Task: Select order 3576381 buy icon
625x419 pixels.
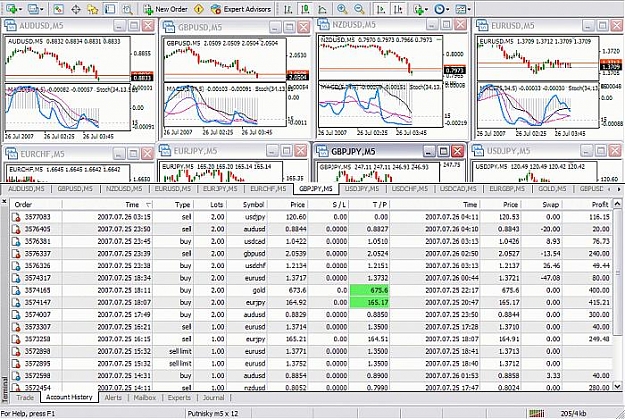Action: (16, 241)
